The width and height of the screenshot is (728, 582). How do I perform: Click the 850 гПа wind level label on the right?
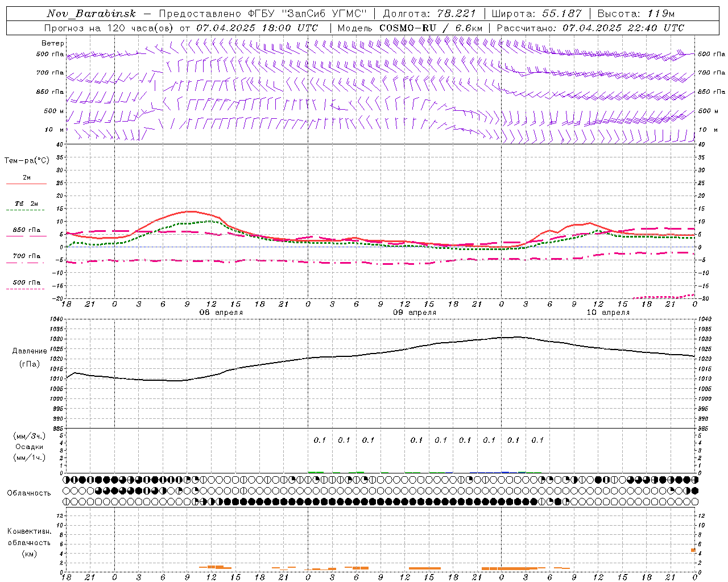click(712, 92)
